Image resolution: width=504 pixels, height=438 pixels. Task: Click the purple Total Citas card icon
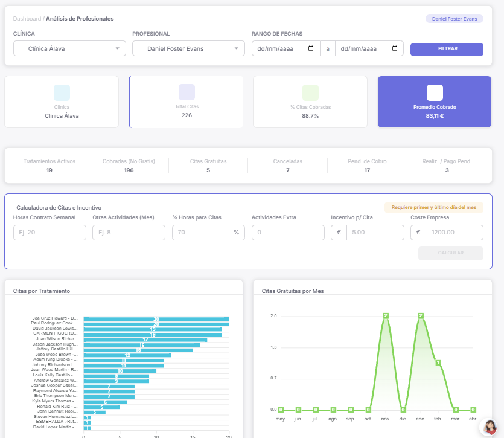(x=187, y=92)
